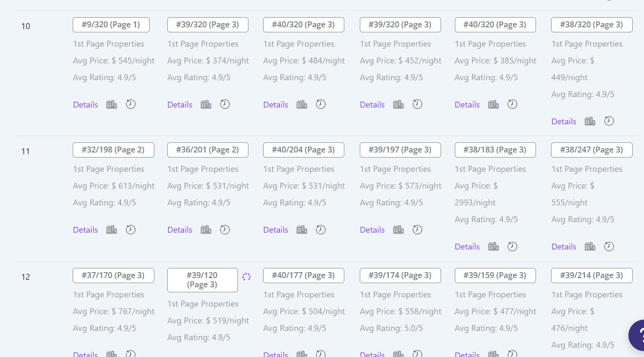Screen dimensions: 644x357
Task: Click the #39/214 (Page 3) rank badge
Action: pos(592,275)
